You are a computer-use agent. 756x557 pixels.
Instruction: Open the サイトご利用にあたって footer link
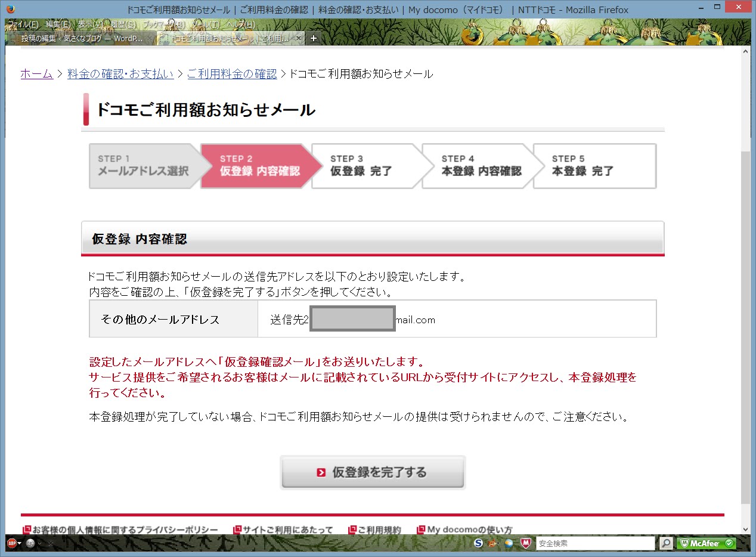(283, 530)
